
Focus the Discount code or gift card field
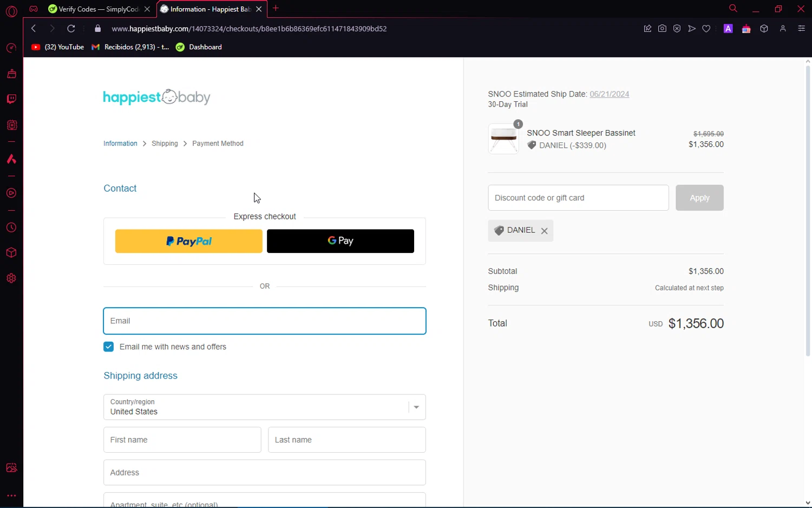578,198
